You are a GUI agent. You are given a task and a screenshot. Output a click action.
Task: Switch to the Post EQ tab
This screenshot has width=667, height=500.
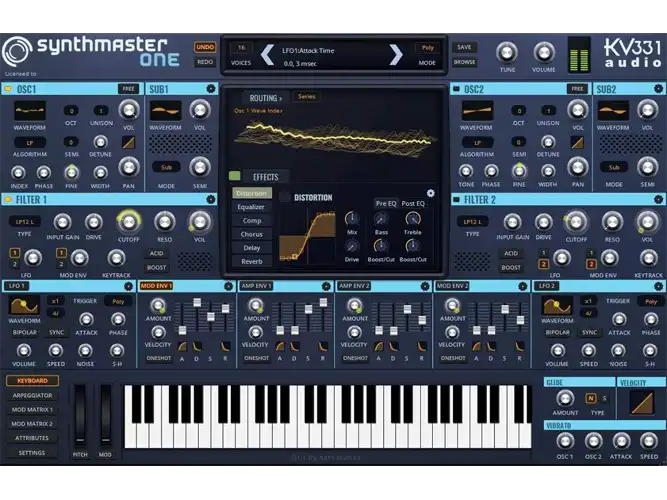coord(413,203)
